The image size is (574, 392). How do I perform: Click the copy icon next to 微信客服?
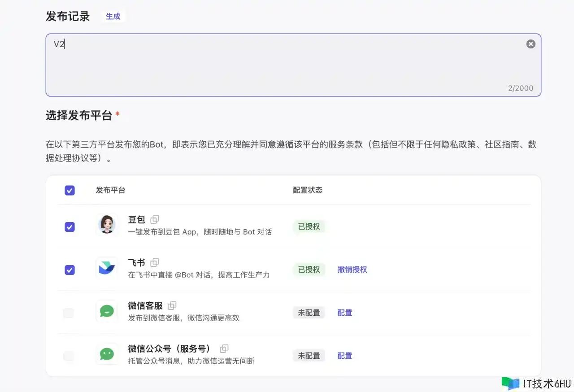(x=172, y=305)
